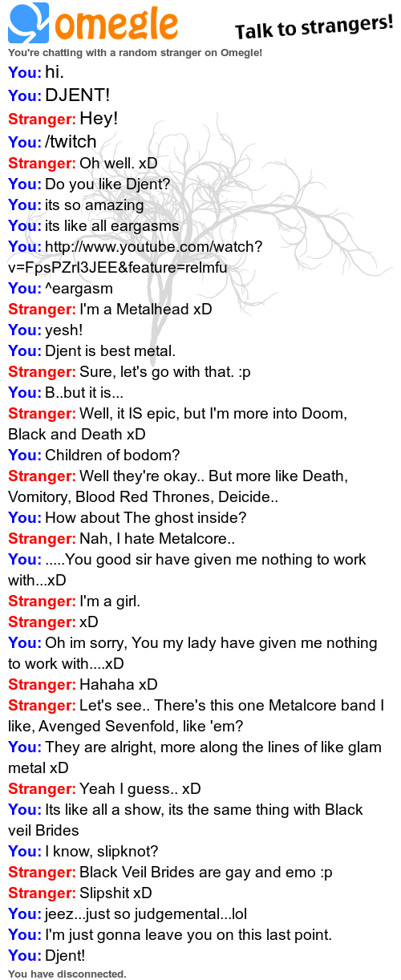Click the 'I'm a Metalhead xD' message
Image resolution: width=401 pixels, height=980 pixels.
pyautogui.click(x=146, y=309)
